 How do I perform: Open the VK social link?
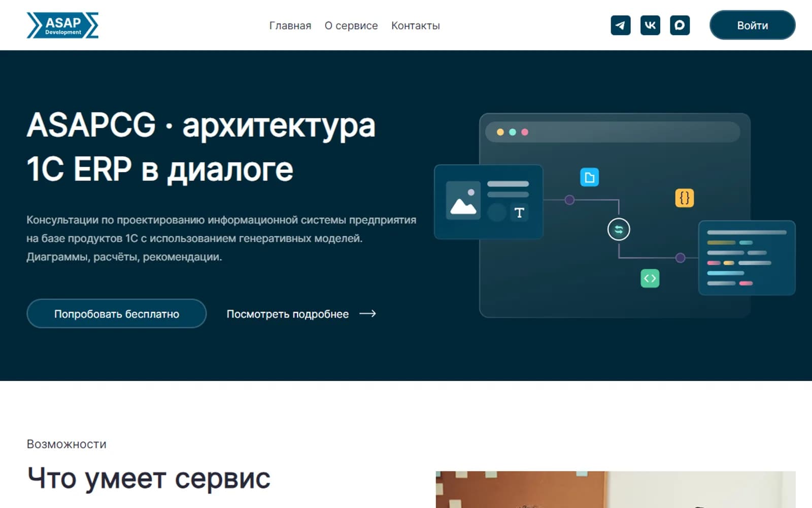(650, 25)
